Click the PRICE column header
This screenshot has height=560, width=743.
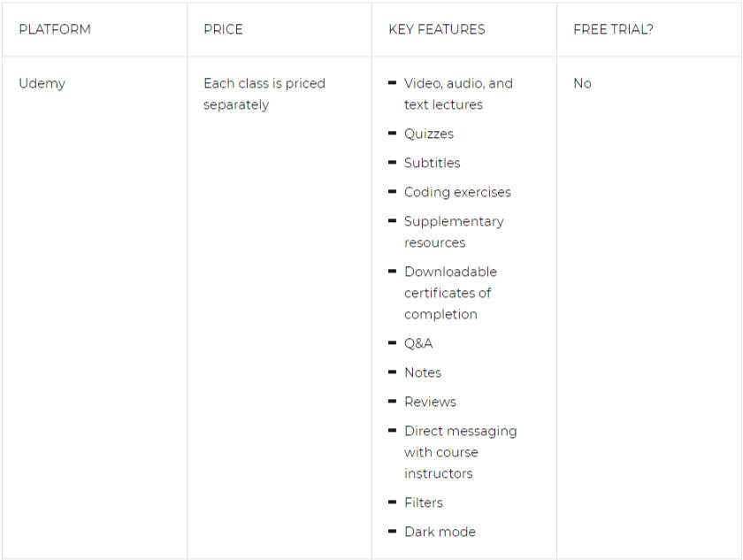223,29
